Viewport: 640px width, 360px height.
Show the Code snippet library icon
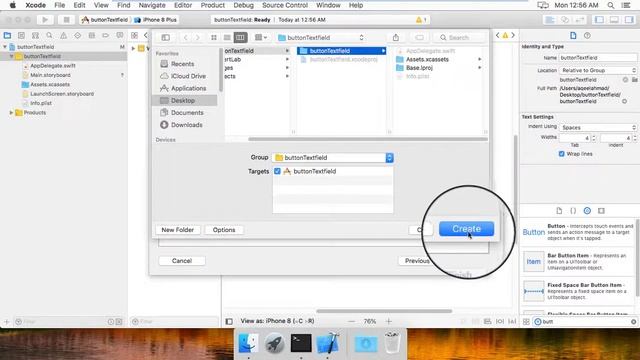[573, 211]
